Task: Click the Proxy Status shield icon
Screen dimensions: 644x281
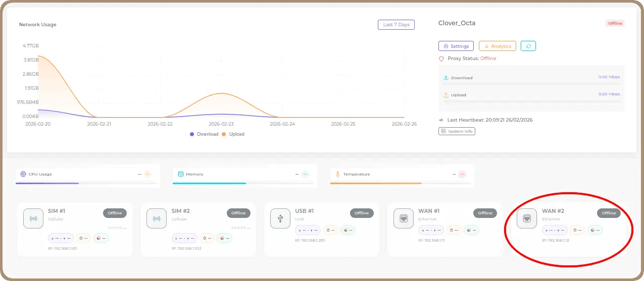Action: coord(441,59)
